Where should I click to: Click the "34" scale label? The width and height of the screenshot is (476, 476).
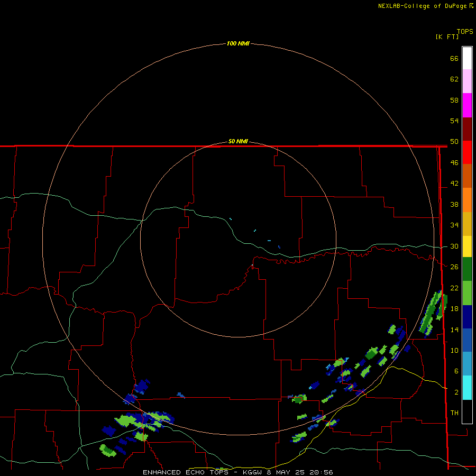454,225
